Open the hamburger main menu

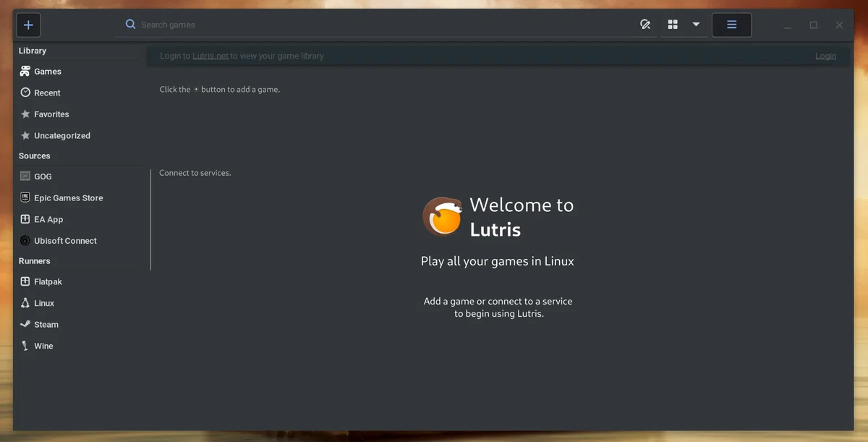tap(731, 25)
